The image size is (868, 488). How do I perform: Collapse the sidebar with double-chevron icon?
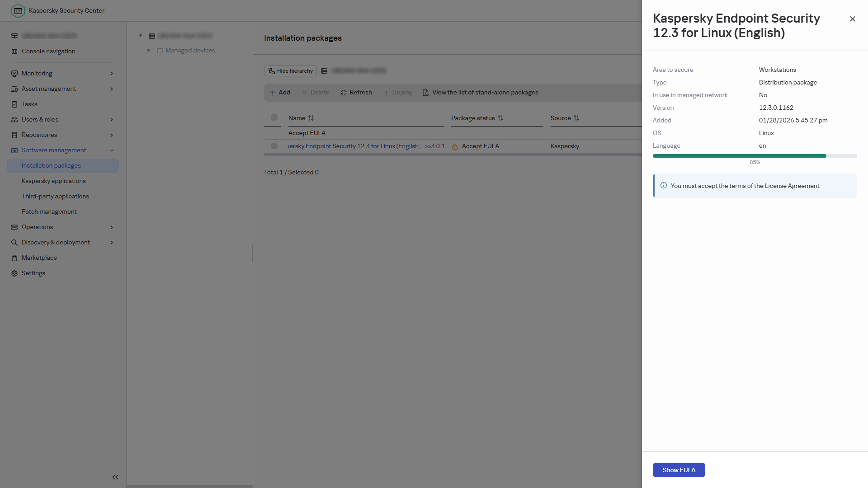pyautogui.click(x=115, y=477)
